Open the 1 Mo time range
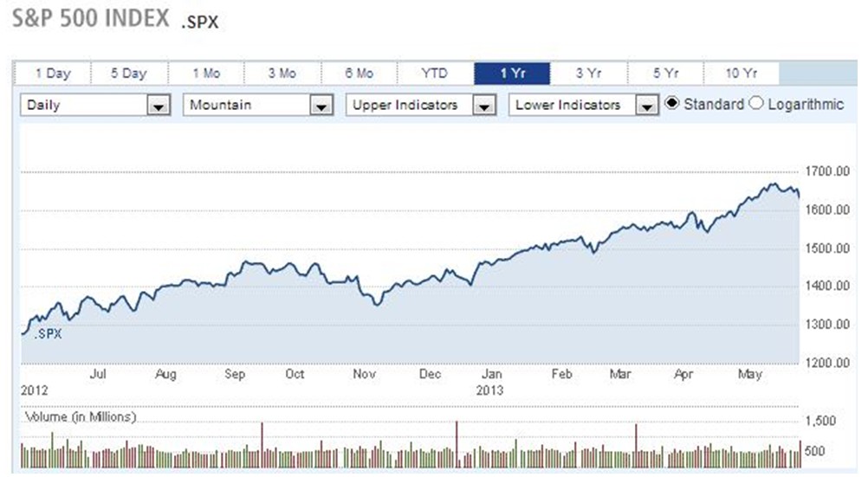 (x=206, y=74)
